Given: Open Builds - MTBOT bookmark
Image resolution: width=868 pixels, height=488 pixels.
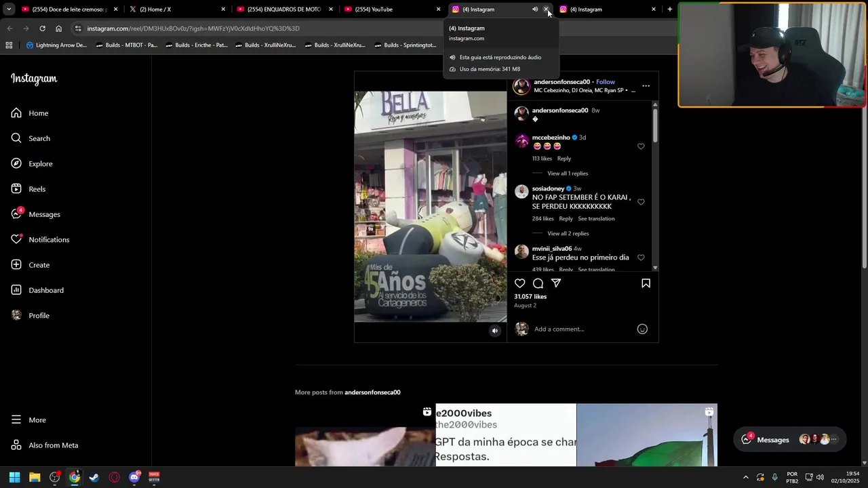Looking at the screenshot, I should [x=126, y=45].
